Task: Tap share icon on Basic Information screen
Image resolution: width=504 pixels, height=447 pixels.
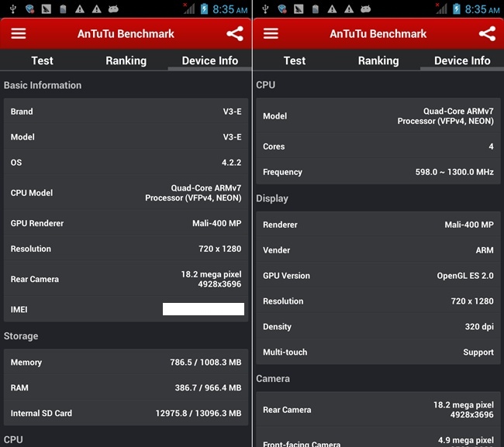Action: (235, 34)
